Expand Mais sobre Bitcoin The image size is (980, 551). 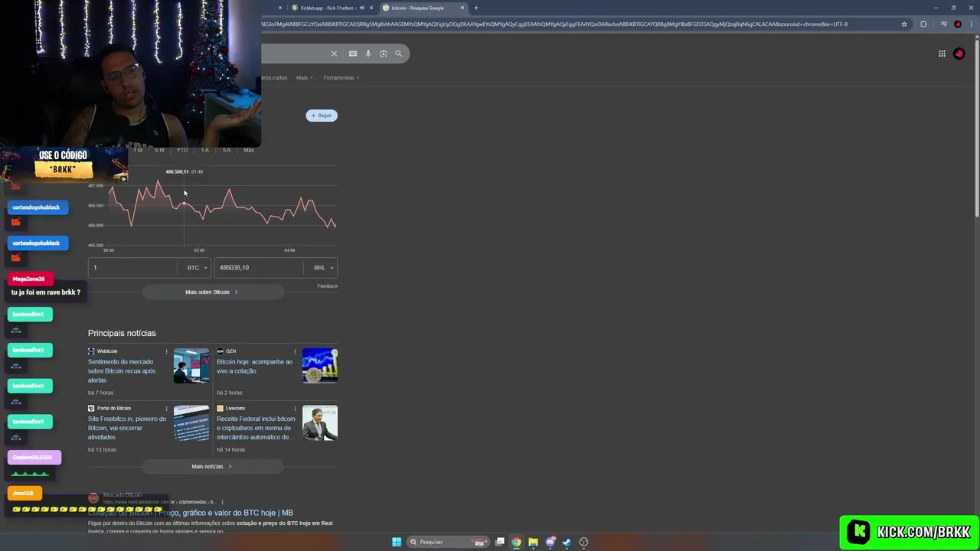click(x=212, y=292)
